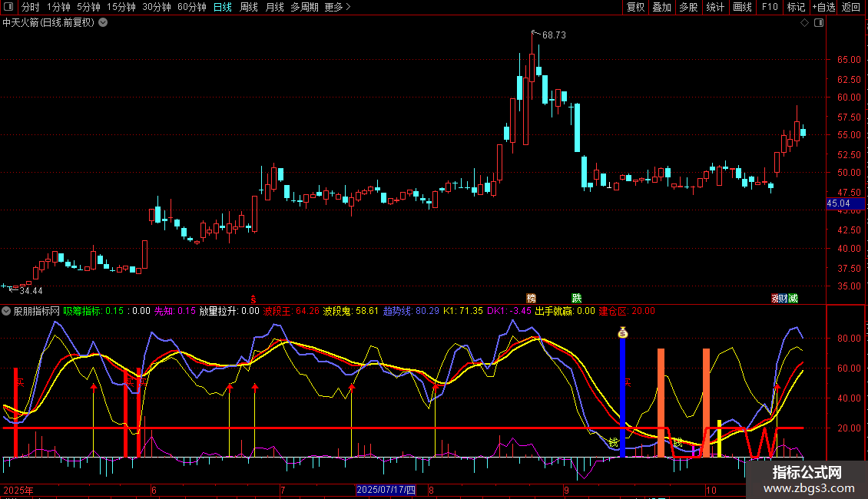Click month 10 label on time axis
This screenshot has height=499, width=868.
pos(711,490)
